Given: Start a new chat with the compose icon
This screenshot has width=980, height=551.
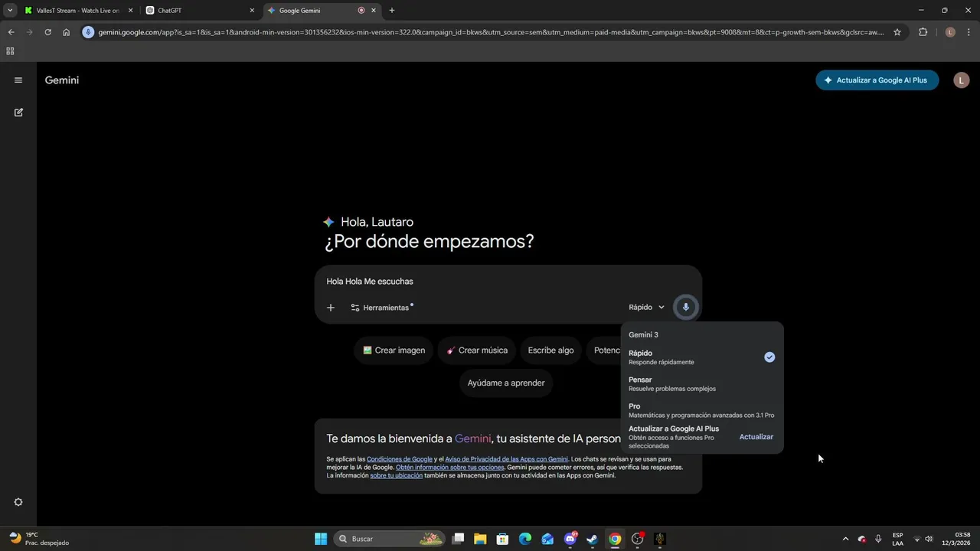Looking at the screenshot, I should tap(18, 112).
